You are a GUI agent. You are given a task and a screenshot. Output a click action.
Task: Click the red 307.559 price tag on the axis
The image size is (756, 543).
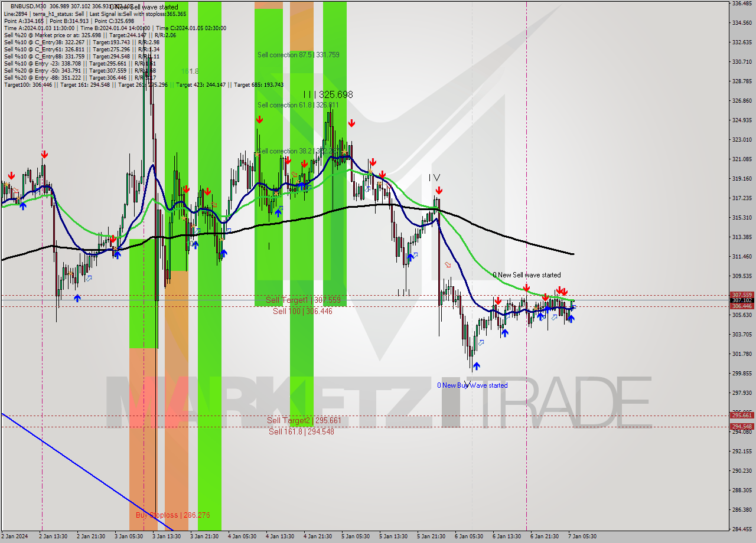(x=741, y=295)
